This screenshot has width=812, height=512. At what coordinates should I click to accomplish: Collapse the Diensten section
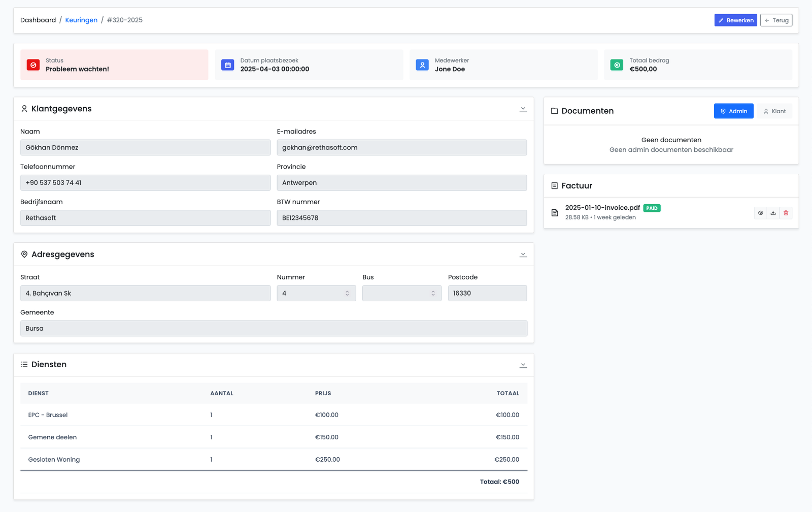coord(523,365)
